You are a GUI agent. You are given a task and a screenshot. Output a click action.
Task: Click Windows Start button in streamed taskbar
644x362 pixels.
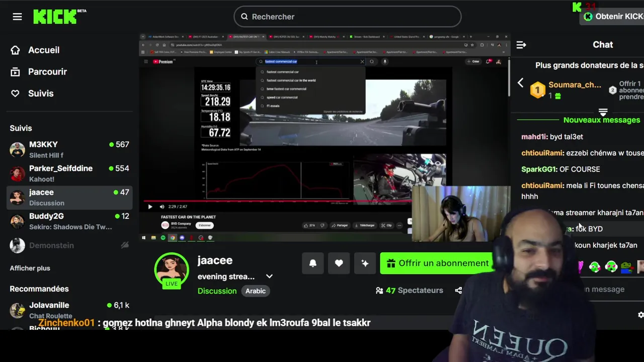click(x=144, y=238)
